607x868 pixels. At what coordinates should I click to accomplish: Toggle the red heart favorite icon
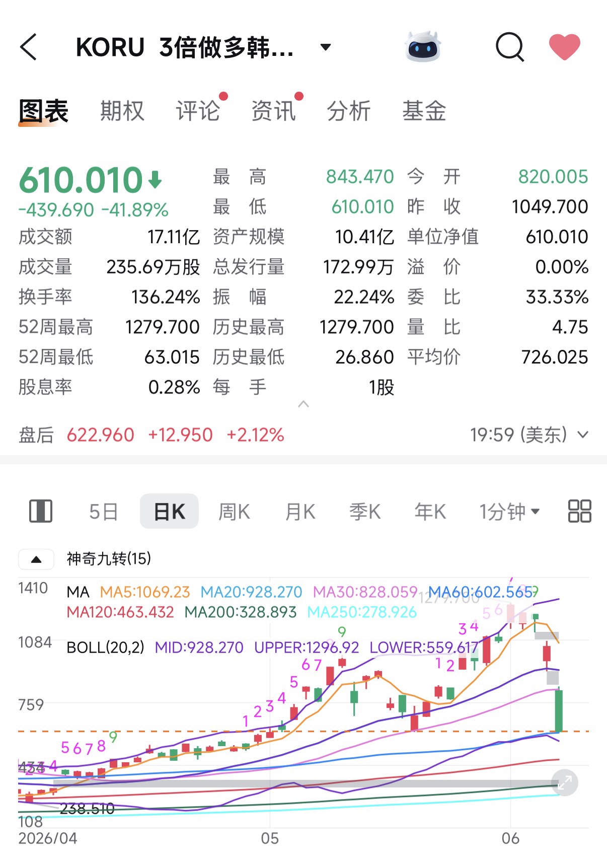click(564, 47)
